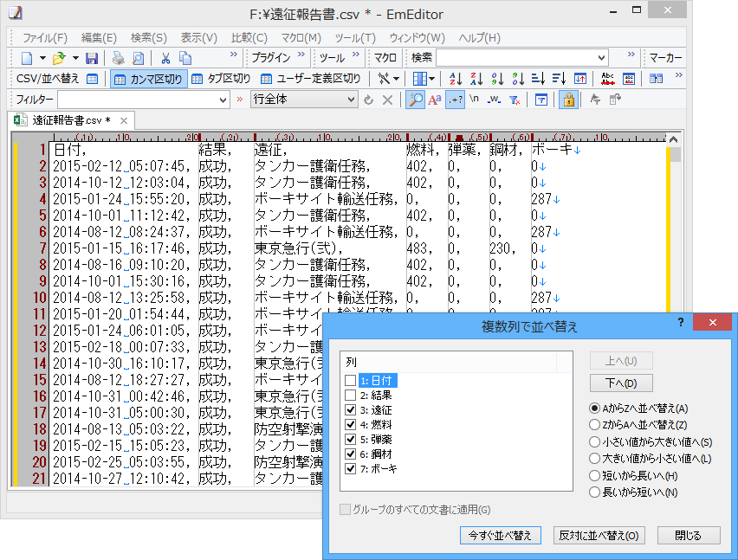Click 閉じる to dismiss the sort dialog
Image resolution: width=738 pixels, height=560 pixels.
pyautogui.click(x=689, y=535)
